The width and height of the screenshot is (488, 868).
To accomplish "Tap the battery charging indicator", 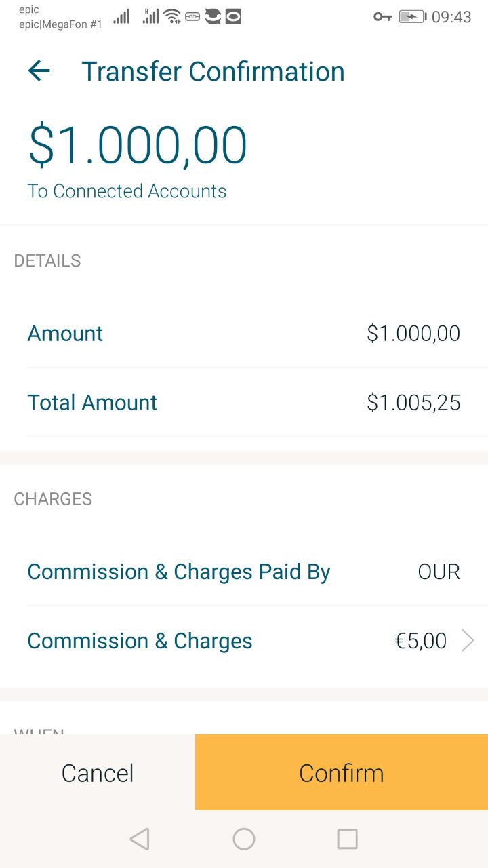I will [x=412, y=17].
